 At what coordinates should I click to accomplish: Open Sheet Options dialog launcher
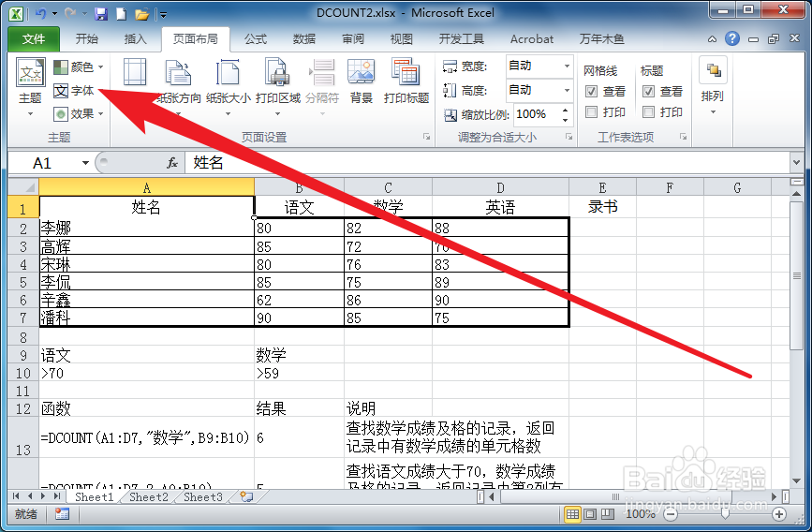(683, 137)
